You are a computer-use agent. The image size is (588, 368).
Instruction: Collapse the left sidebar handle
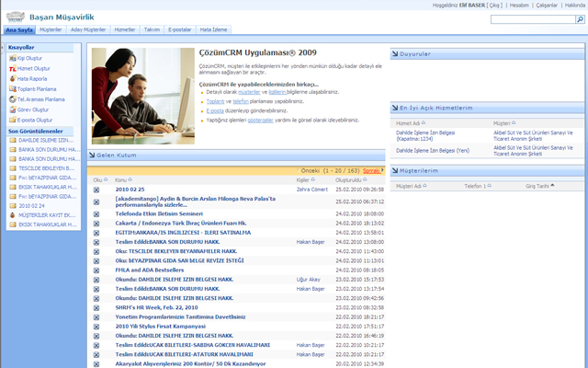click(x=2, y=48)
